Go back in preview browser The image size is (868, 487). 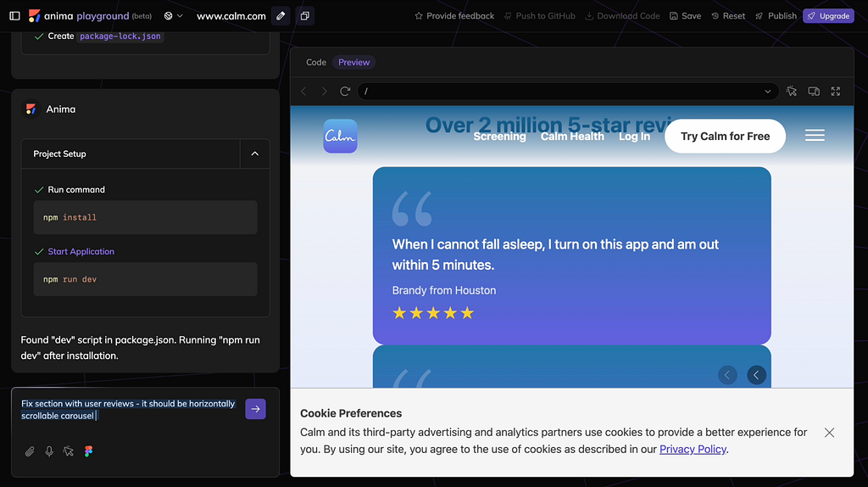303,92
